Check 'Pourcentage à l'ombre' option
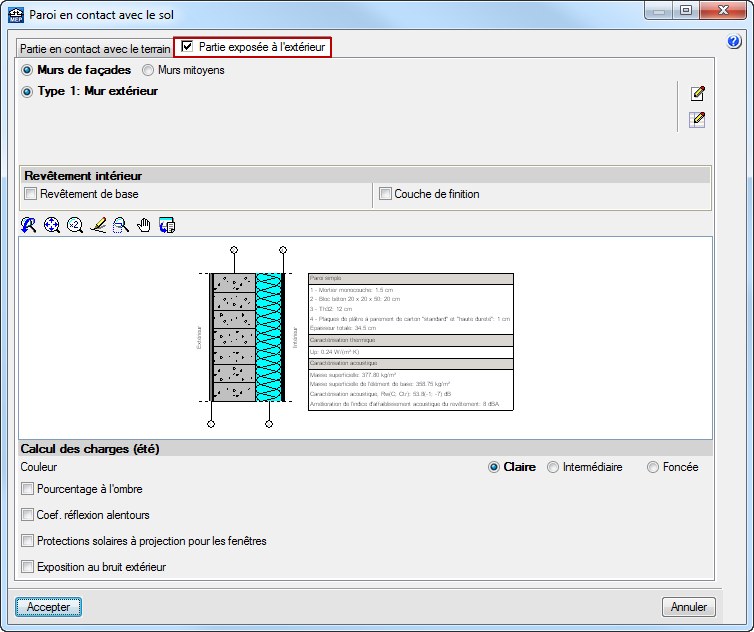This screenshot has width=754, height=632. pyautogui.click(x=27, y=489)
